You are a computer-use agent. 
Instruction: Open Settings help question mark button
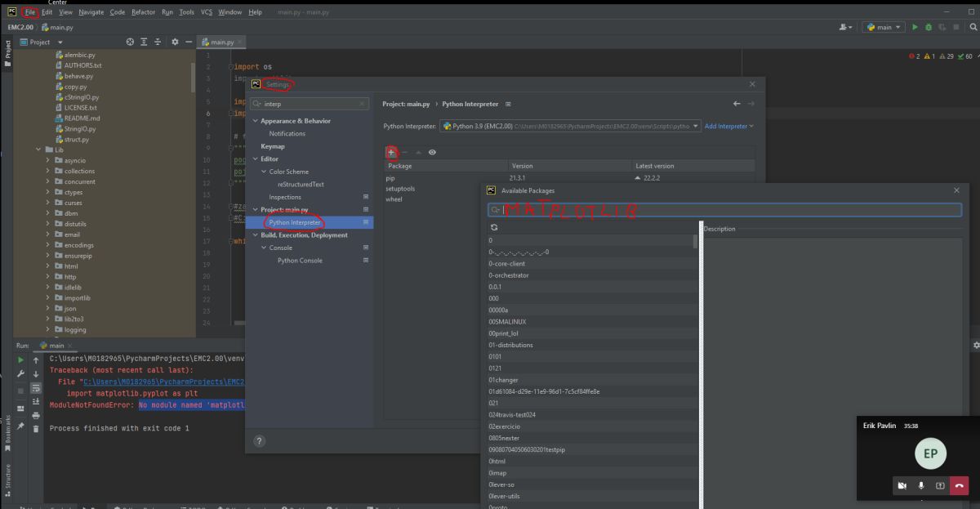(x=260, y=441)
